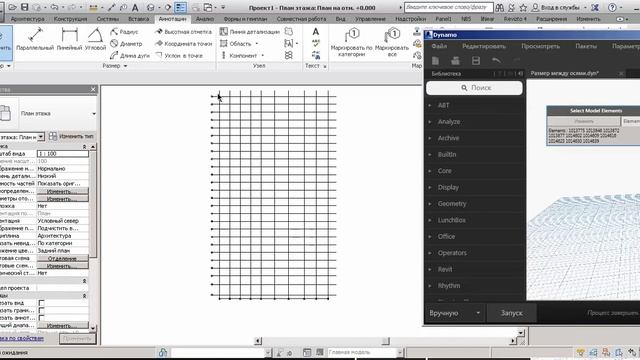The image size is (640, 360).
Task: Click the Text tool letter A in Текст panel
Action: tap(316, 32)
